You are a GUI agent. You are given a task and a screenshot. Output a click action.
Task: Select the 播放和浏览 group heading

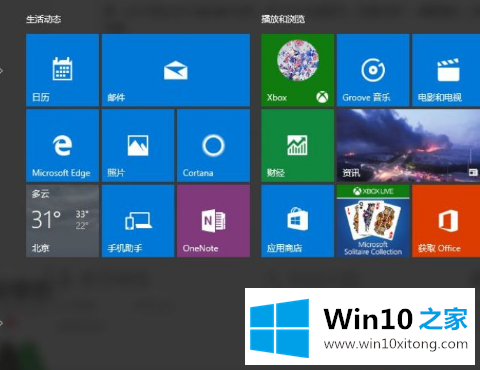coord(283,19)
